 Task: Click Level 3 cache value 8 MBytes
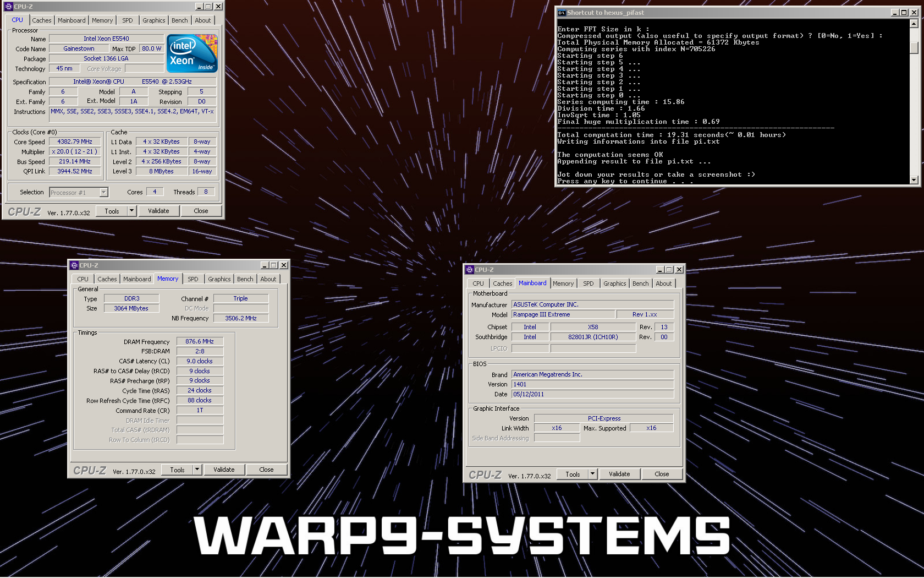click(x=161, y=171)
